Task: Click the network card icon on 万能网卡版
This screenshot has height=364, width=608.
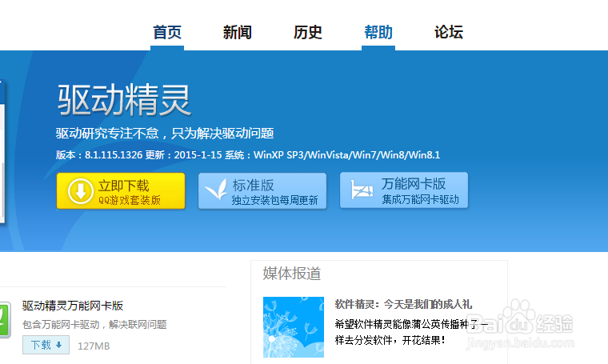Action: [362, 190]
